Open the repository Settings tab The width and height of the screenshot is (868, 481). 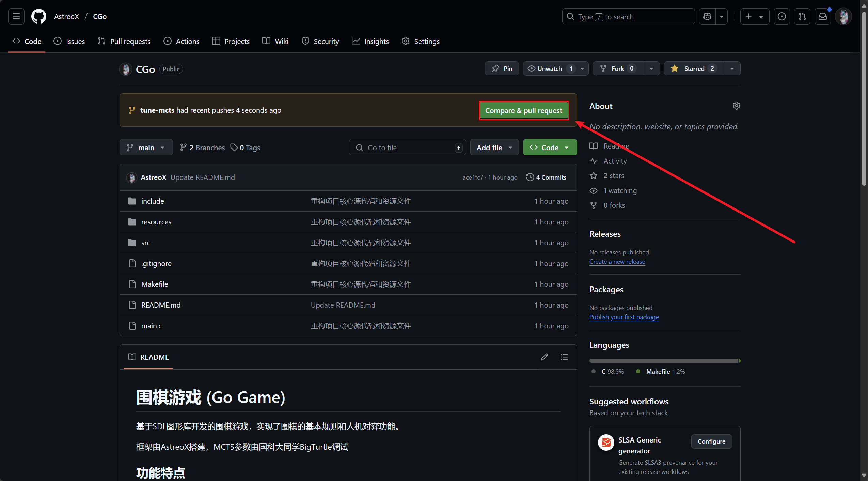(x=421, y=41)
